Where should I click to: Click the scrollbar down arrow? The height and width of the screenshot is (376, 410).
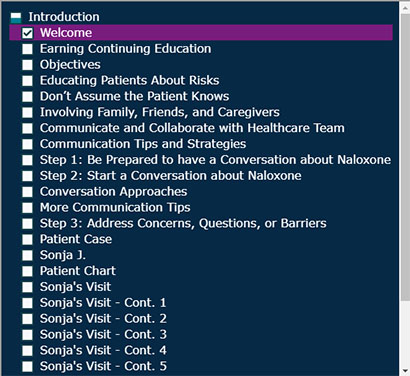tap(405, 371)
